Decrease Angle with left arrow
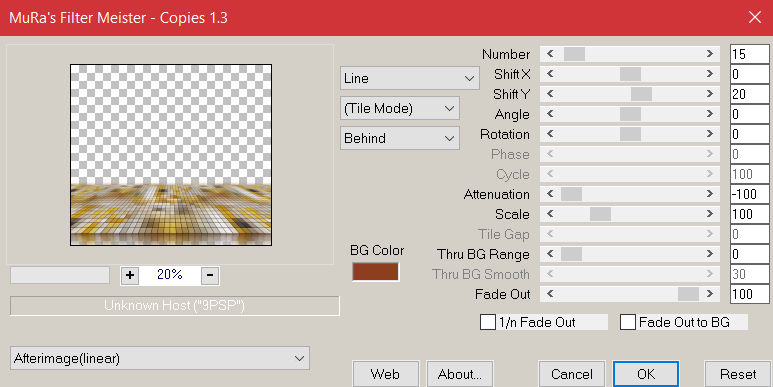The height and width of the screenshot is (387, 773). point(550,114)
